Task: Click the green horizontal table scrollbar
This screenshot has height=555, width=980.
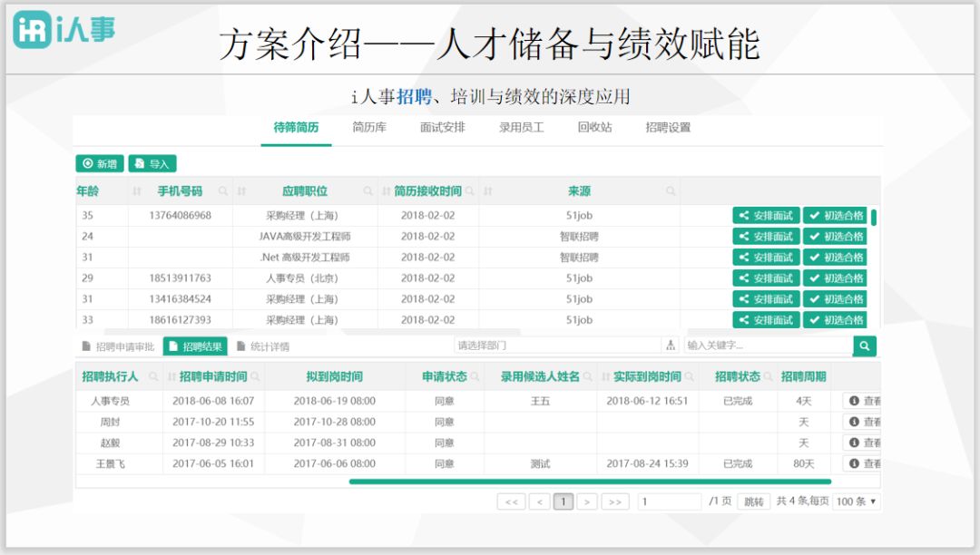Action: (590, 482)
